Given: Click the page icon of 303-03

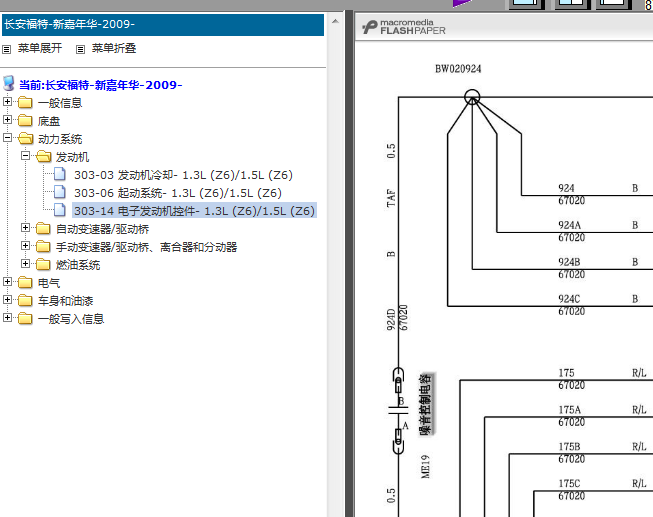Looking at the screenshot, I should (x=60, y=174).
